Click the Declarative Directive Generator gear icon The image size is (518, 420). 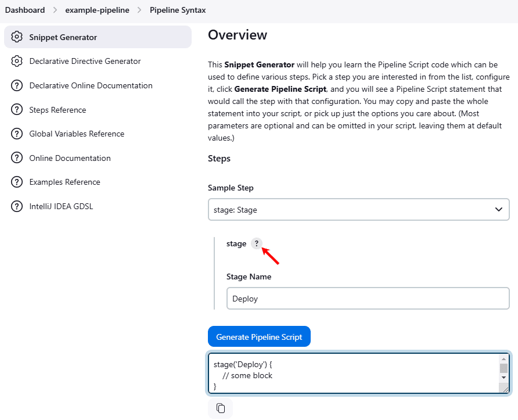(17, 62)
